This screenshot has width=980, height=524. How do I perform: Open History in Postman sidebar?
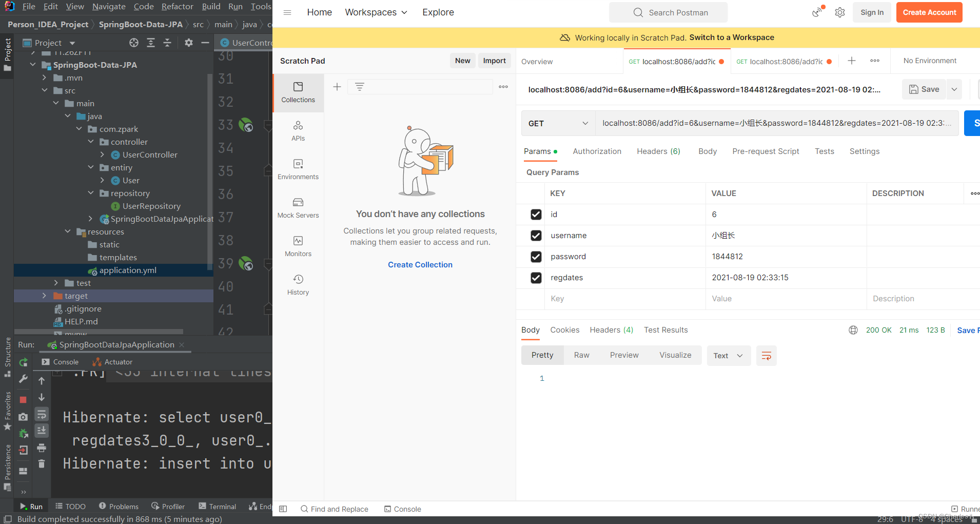tap(298, 285)
